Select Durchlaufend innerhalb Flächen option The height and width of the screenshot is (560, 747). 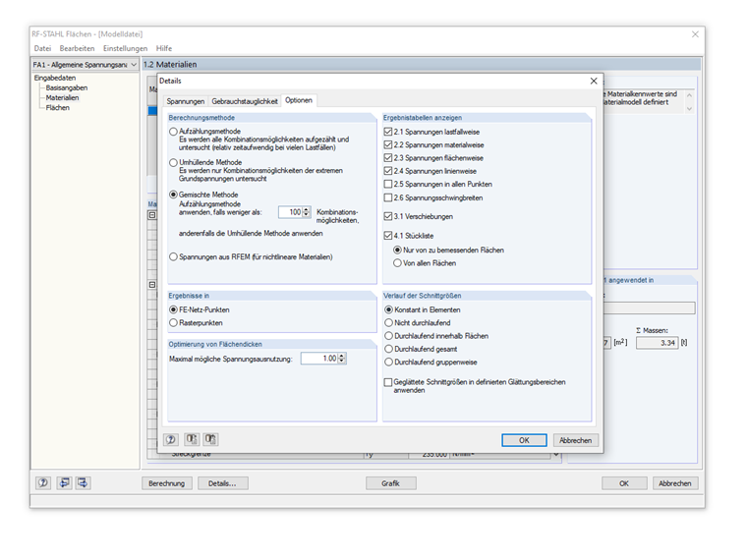pos(389,336)
